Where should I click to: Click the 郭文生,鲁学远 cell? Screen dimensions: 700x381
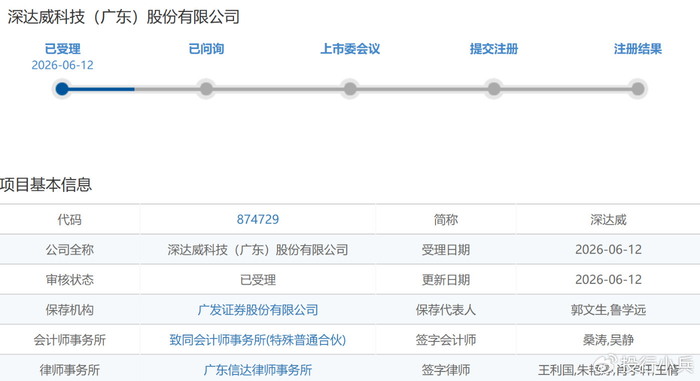(608, 310)
